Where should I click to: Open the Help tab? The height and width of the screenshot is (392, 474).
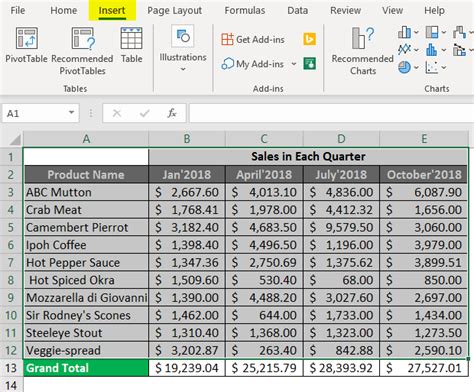click(x=434, y=10)
